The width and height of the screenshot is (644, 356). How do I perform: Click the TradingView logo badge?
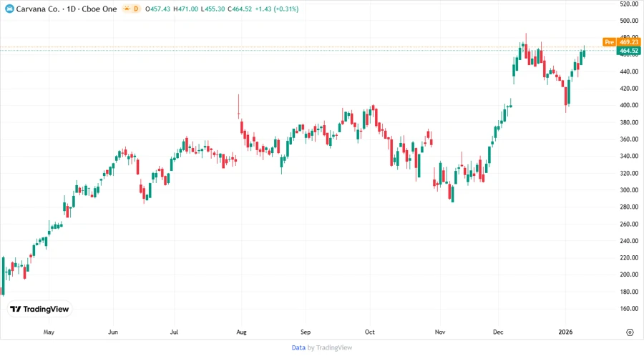(40, 310)
